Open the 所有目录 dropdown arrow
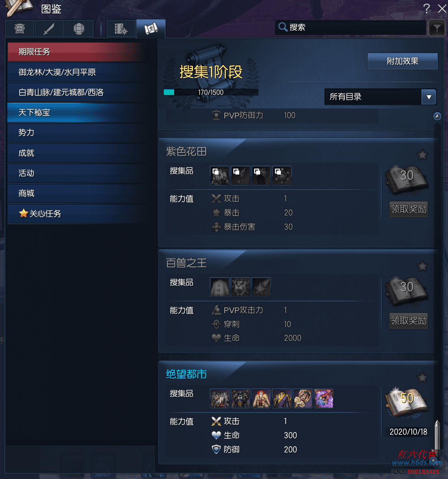Screen dimensions: 448x479 pyautogui.click(x=429, y=97)
